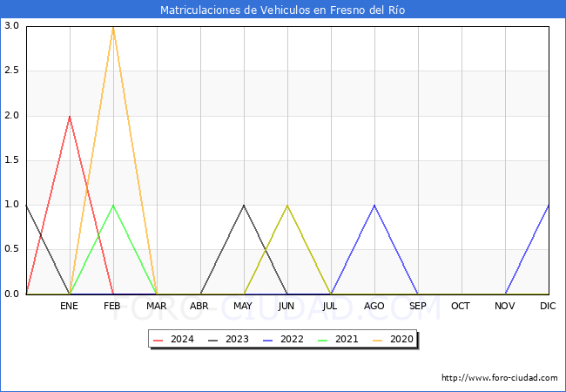Click the OCT month axis label
The image size is (566, 392).
pos(461,306)
